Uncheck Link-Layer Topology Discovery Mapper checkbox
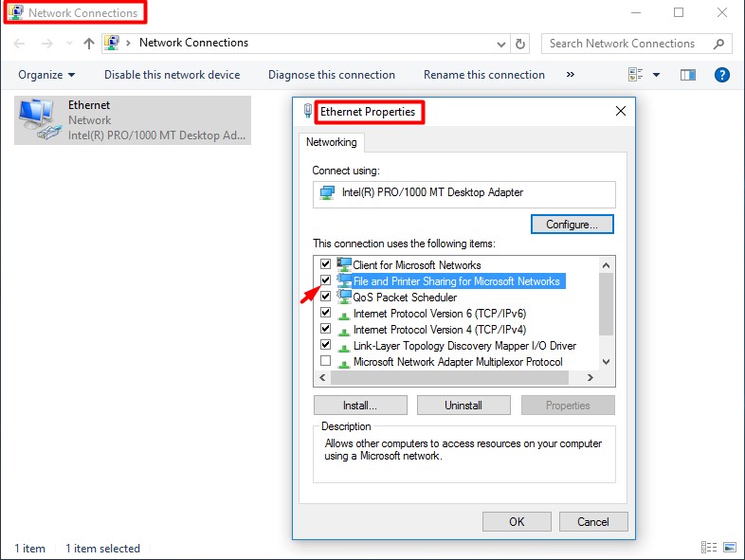Image resolution: width=745 pixels, height=560 pixels. pyautogui.click(x=325, y=345)
